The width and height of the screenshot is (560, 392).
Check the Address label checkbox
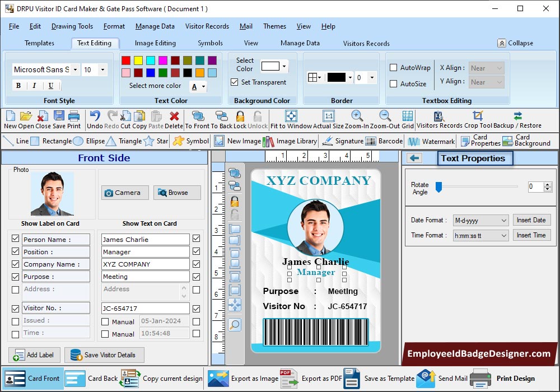click(x=15, y=290)
